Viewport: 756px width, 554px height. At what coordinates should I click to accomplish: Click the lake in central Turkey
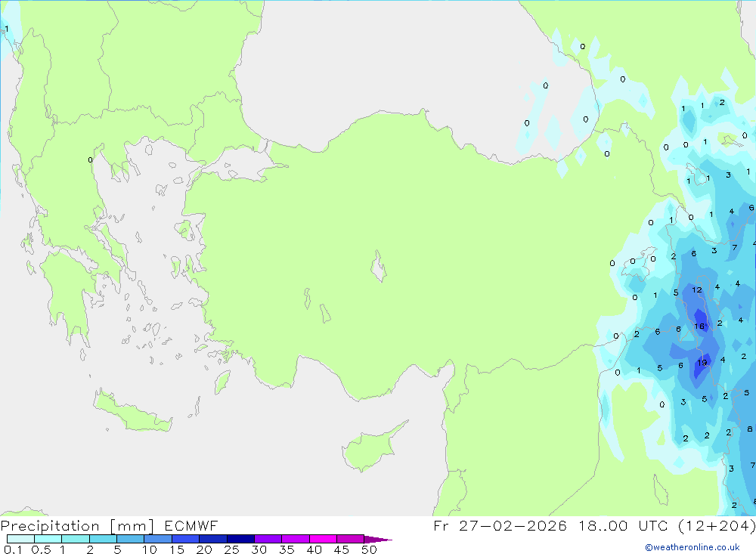pyautogui.click(x=379, y=266)
